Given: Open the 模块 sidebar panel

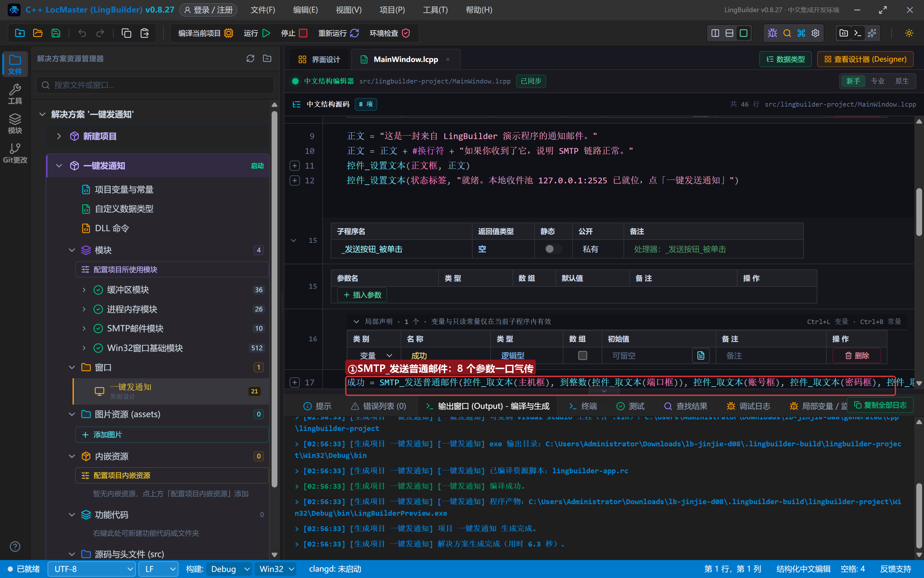Looking at the screenshot, I should 15,124.
